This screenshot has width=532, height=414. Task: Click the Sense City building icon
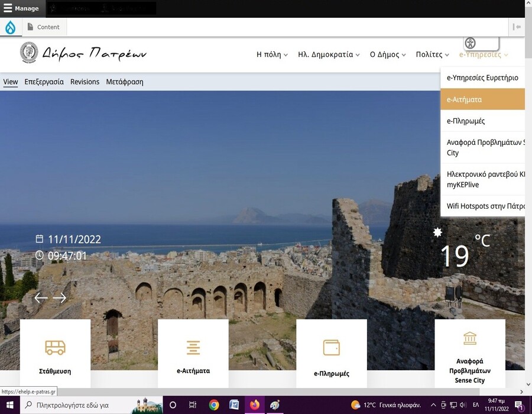coord(470,338)
